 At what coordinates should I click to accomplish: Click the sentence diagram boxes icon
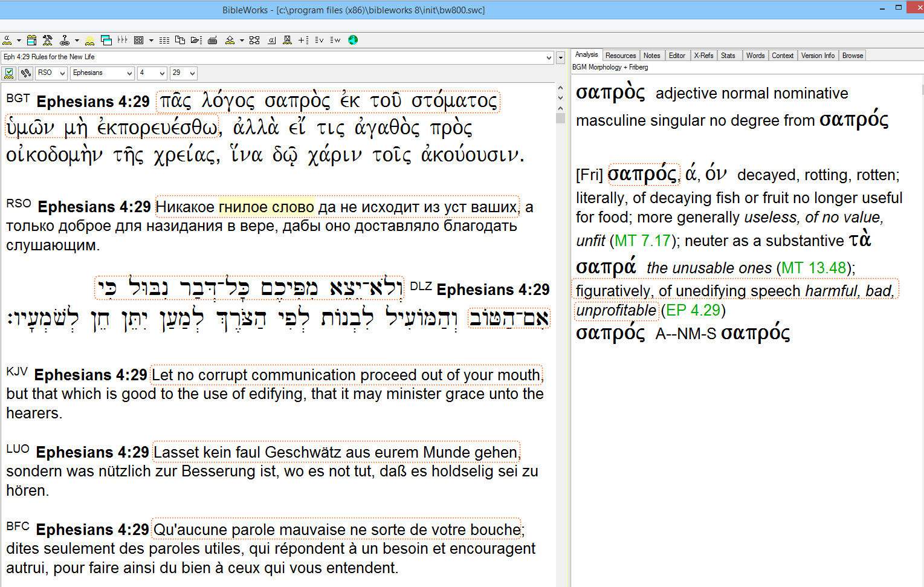pyautogui.click(x=254, y=40)
